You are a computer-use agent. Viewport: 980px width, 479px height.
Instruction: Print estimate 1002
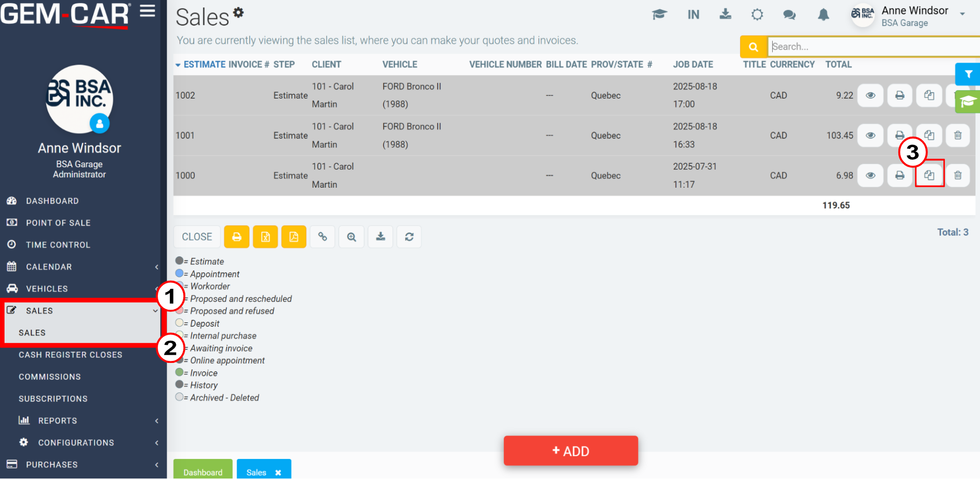click(899, 95)
